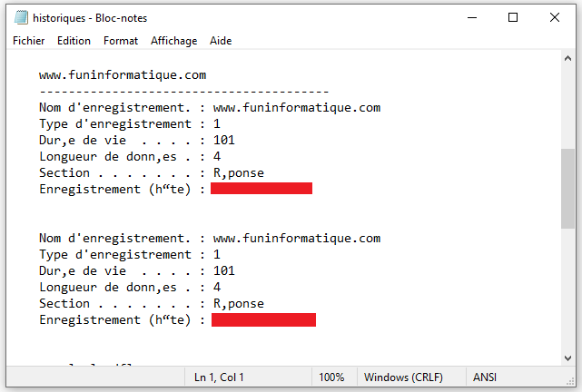
Task: Click the first red redacted host entry
Action: pyautogui.click(x=261, y=189)
